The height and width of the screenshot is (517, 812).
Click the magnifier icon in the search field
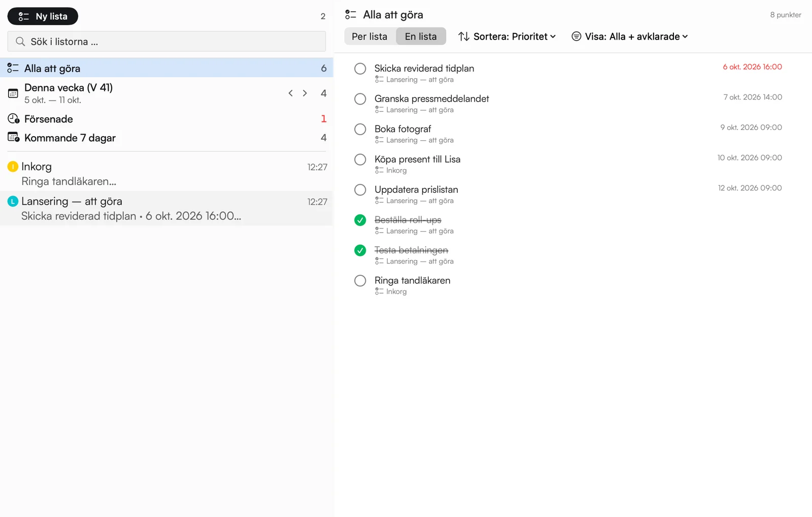tap(20, 42)
